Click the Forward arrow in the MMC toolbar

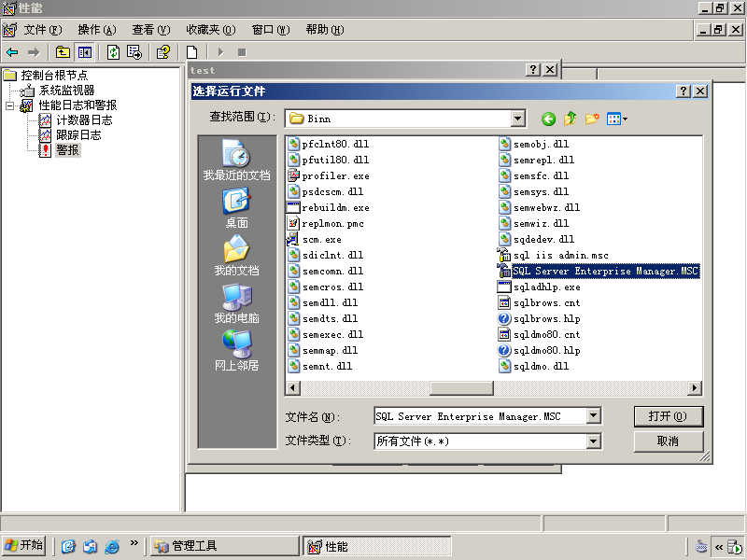pos(34,52)
